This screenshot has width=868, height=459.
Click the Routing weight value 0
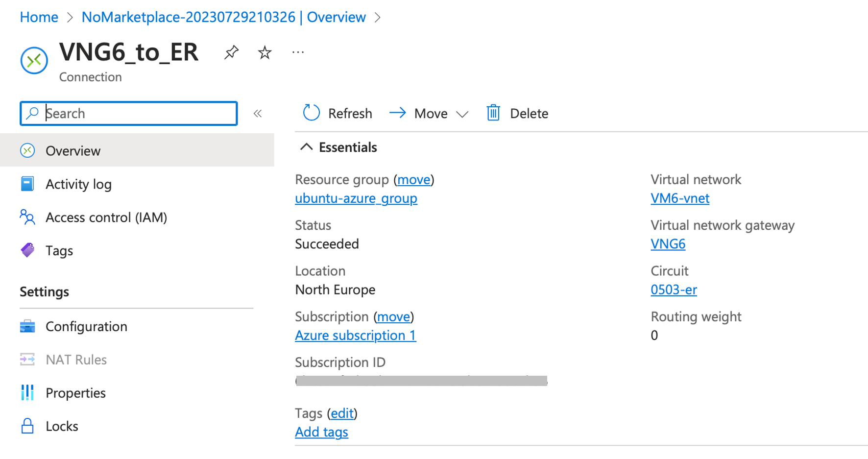[x=654, y=336]
